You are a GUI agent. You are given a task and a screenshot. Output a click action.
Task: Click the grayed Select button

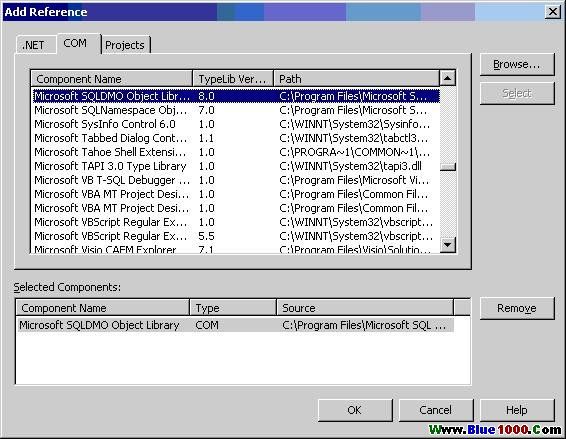coord(517,93)
